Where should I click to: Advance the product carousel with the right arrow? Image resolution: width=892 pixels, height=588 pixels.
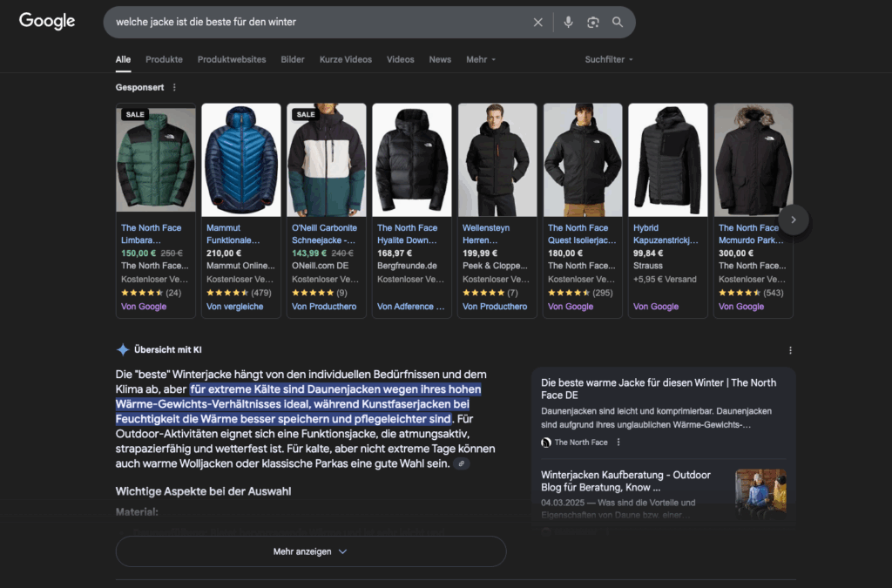pos(793,220)
